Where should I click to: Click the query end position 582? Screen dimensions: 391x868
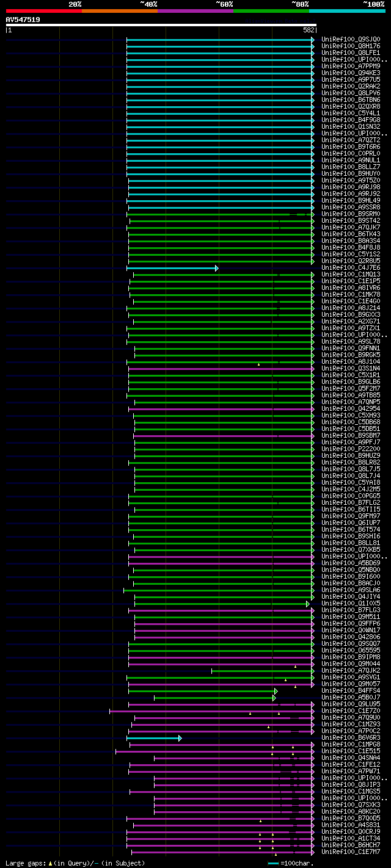tap(309, 30)
